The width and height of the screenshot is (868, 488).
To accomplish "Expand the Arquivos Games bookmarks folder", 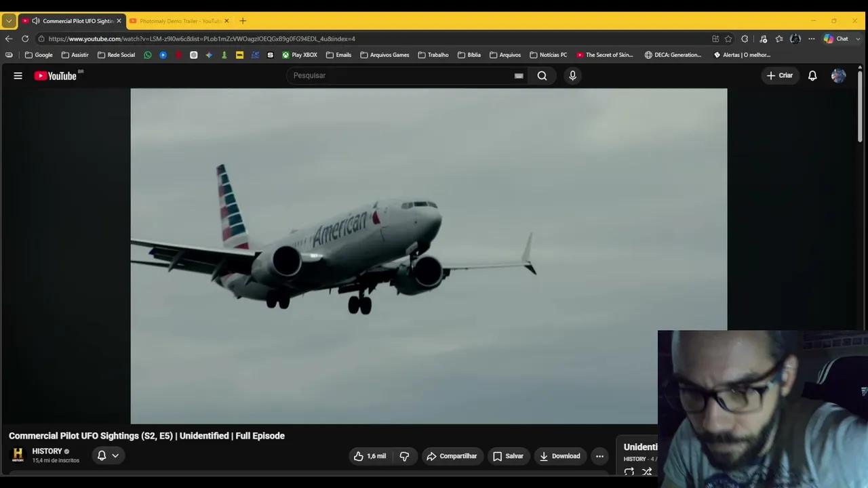I will [x=384, y=55].
